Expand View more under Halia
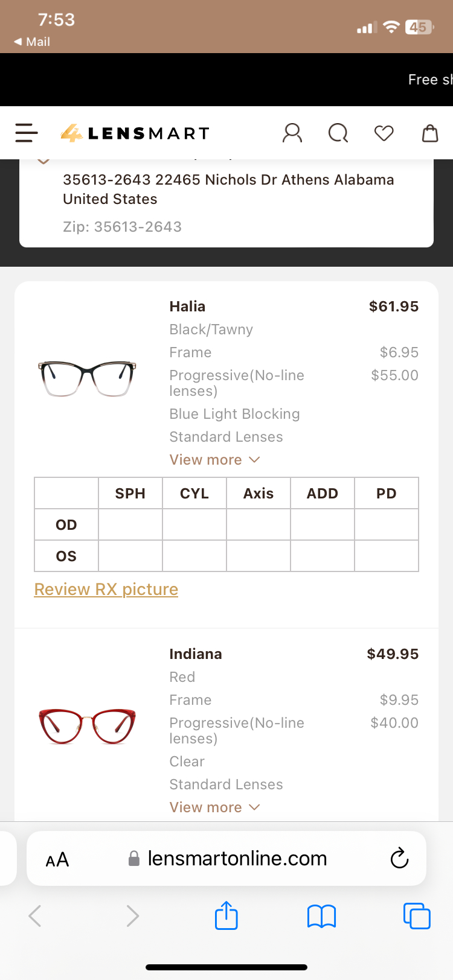Screen dimensions: 453x980 coord(214,460)
